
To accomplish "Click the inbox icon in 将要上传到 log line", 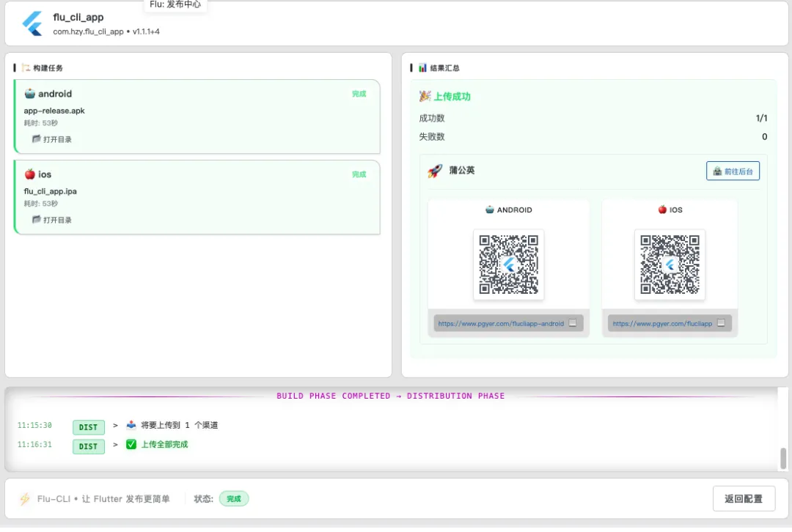I will tap(131, 424).
